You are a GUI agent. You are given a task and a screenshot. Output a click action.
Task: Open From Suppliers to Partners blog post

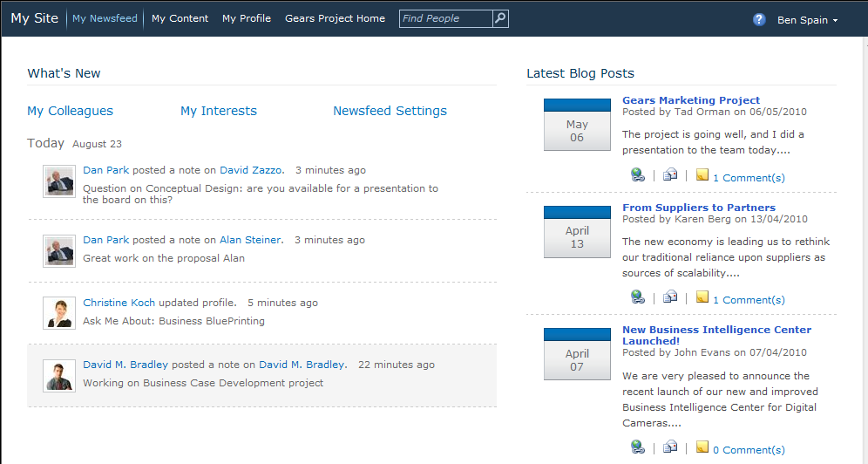(x=699, y=208)
